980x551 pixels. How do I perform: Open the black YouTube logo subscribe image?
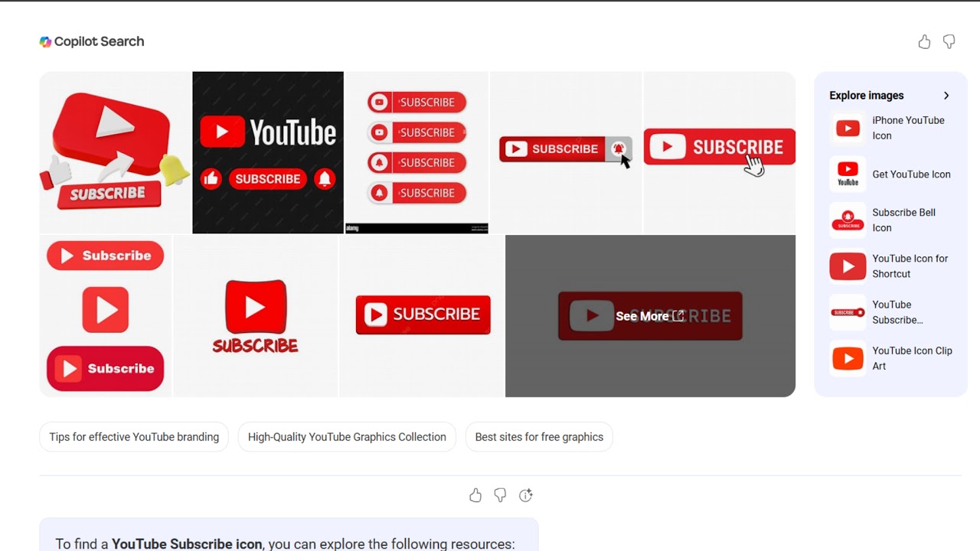point(268,152)
